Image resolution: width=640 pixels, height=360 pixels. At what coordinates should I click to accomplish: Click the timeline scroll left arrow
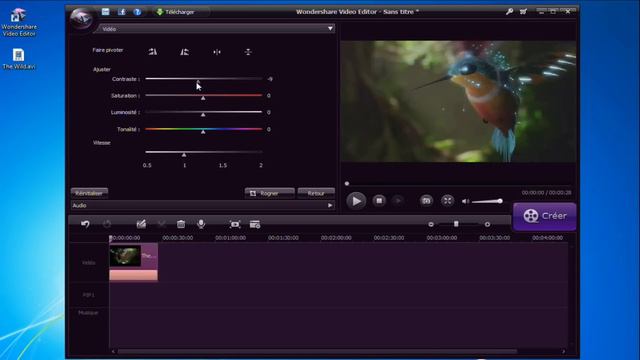click(113, 351)
